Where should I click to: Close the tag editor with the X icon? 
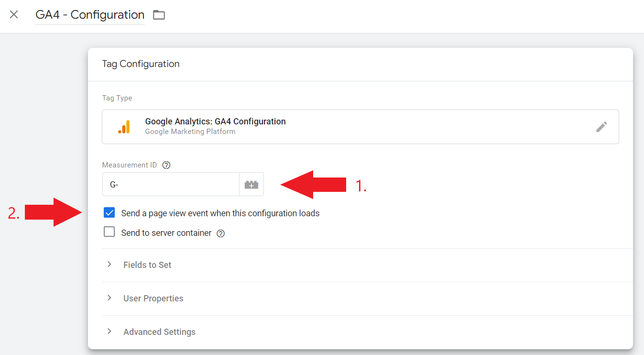click(14, 14)
